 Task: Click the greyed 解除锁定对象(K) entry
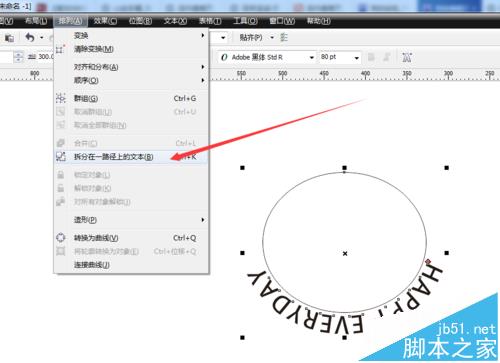coord(131,188)
